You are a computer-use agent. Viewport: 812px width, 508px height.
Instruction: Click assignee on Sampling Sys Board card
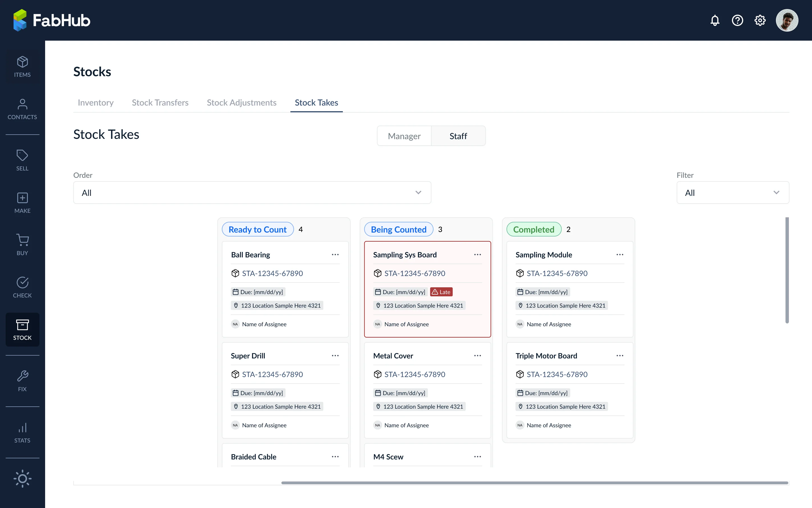[x=401, y=324]
